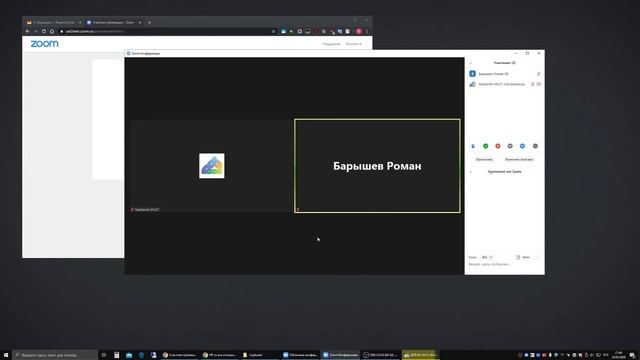640x360 pixels.
Task: Open the second Chrome taskbar window
Action: (220, 355)
